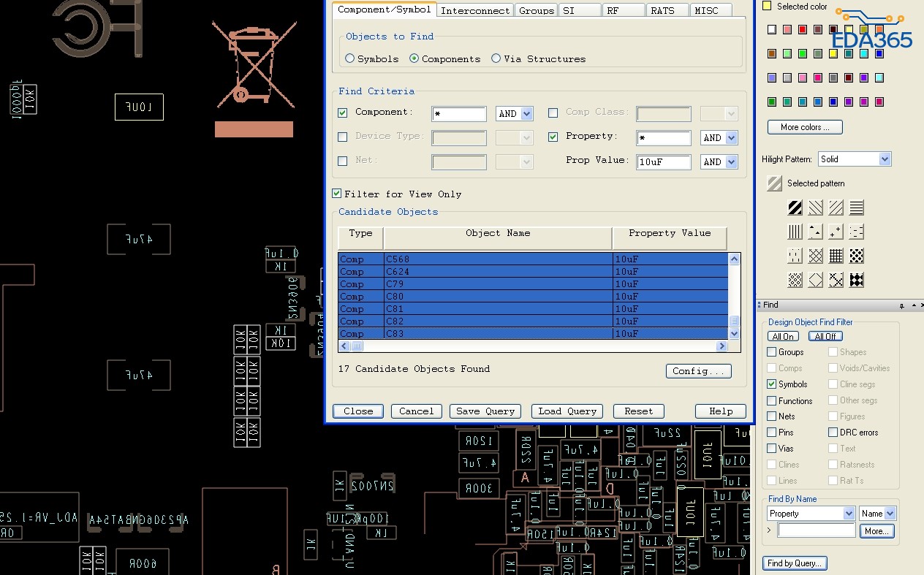
Task: Choose the diagonal crosshatch highlight pattern
Action: [816, 256]
